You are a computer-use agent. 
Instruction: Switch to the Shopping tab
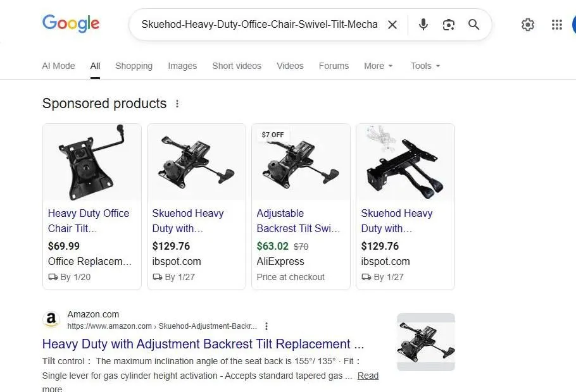pyautogui.click(x=134, y=66)
